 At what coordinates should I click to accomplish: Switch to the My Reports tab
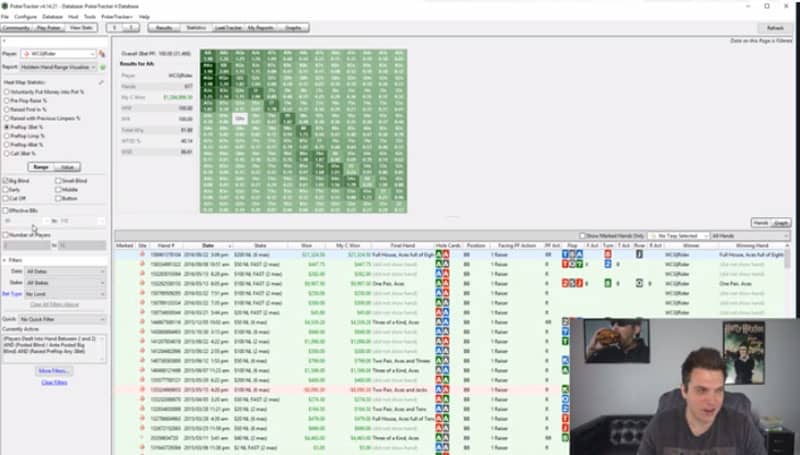261,28
